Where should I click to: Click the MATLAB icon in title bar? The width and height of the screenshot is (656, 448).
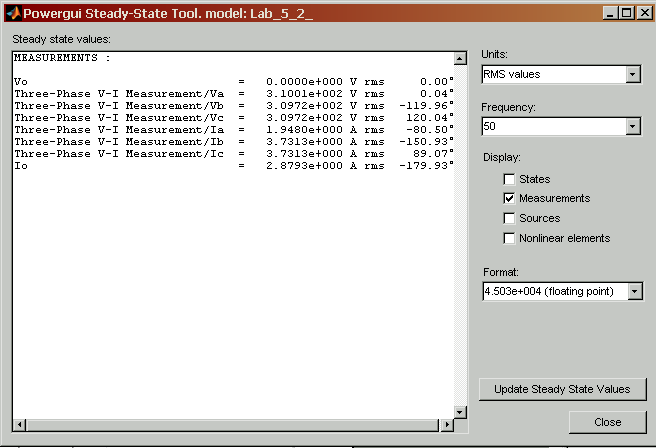tap(13, 13)
